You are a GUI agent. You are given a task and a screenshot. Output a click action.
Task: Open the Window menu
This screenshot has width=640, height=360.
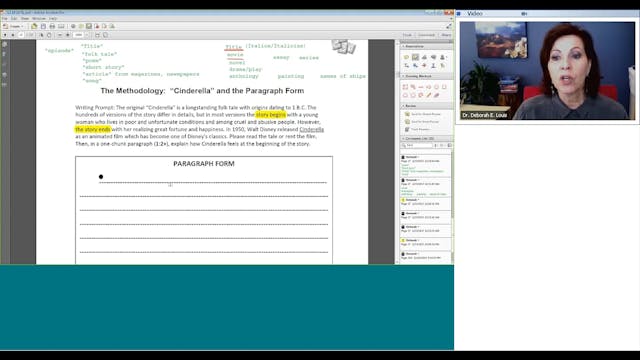click(x=39, y=19)
